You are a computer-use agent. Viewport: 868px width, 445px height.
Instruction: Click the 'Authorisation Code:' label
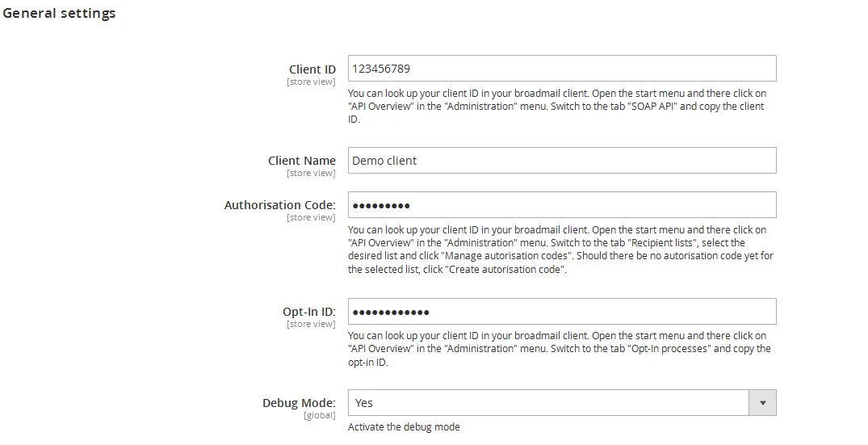pyautogui.click(x=279, y=205)
